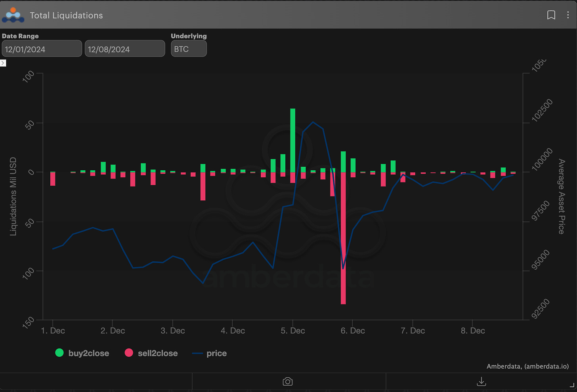Click the 6. Dec axis label
This screenshot has width=577, height=392.
(x=353, y=331)
